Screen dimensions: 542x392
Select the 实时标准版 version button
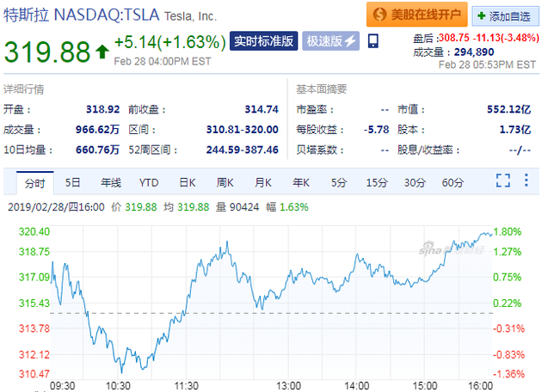(x=264, y=41)
